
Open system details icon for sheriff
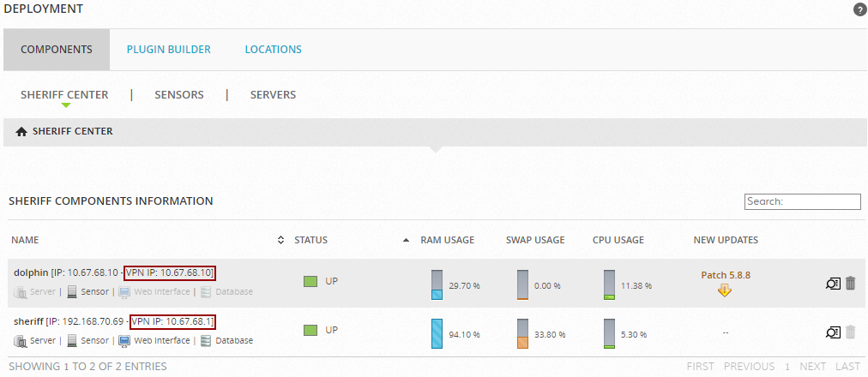(832, 332)
